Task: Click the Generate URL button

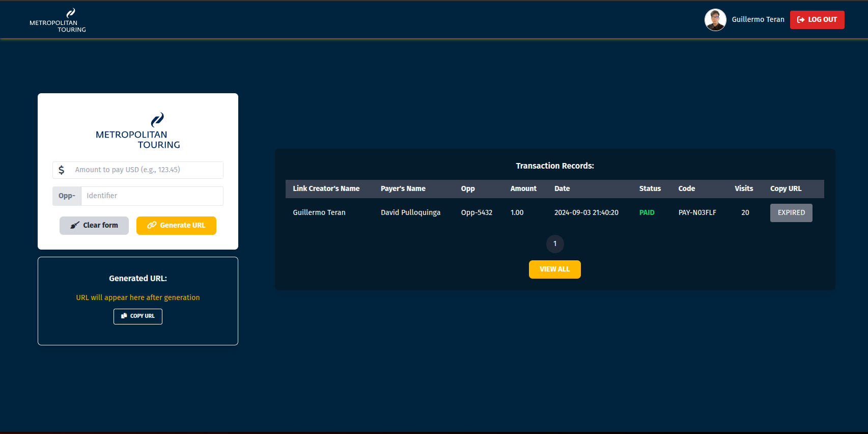Action: point(176,226)
